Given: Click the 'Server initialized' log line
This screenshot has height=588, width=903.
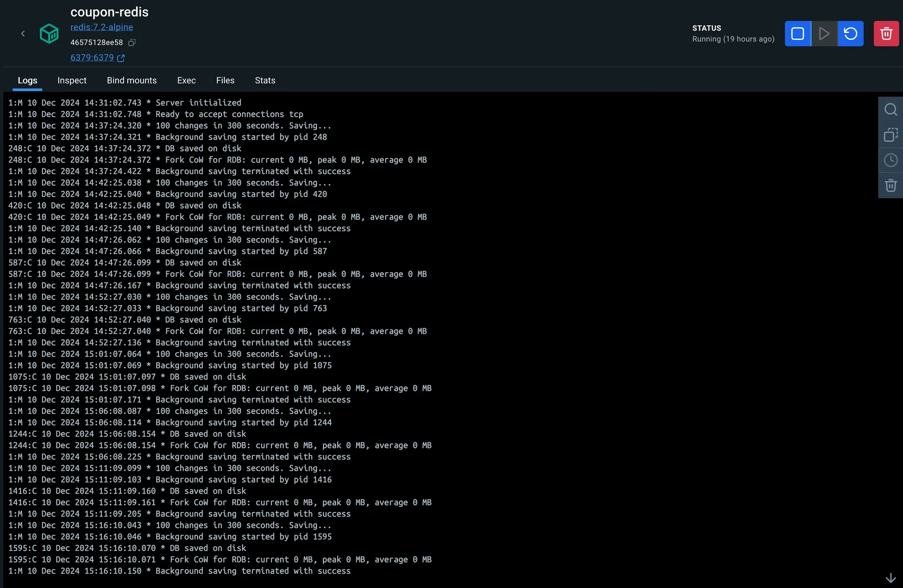Looking at the screenshot, I should (198, 103).
